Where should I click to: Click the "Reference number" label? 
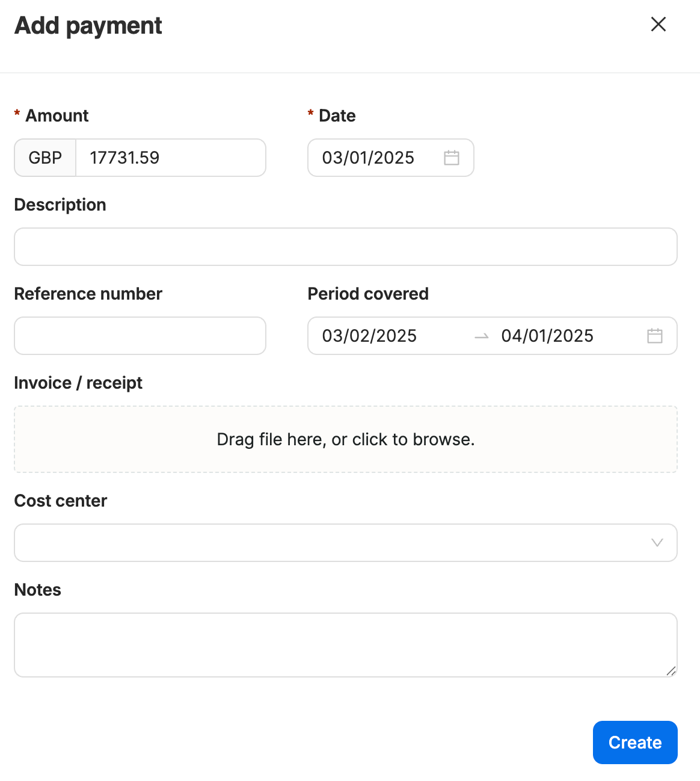click(88, 294)
